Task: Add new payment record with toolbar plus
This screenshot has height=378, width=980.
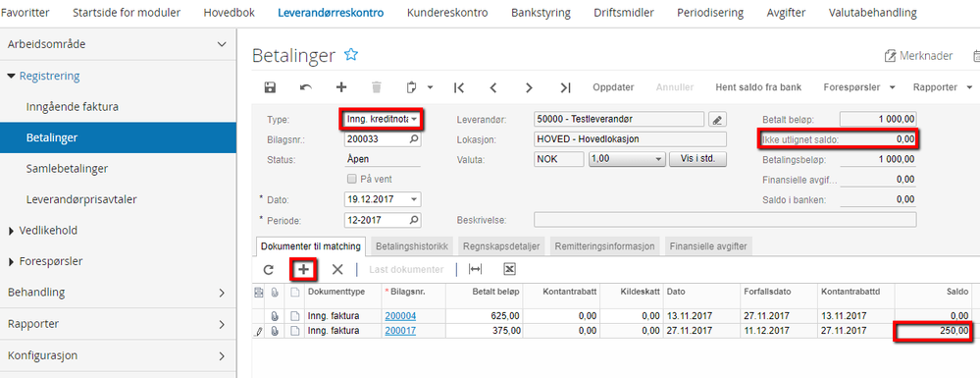Action: click(x=341, y=87)
